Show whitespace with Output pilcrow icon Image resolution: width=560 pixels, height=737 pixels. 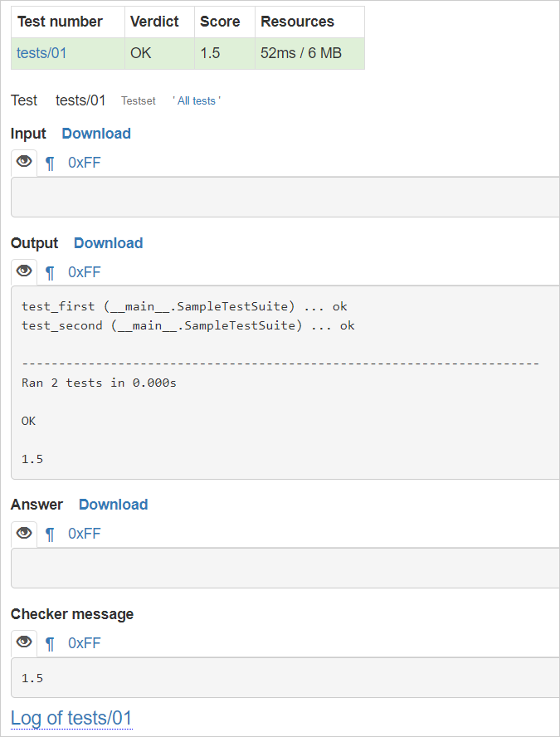click(50, 272)
